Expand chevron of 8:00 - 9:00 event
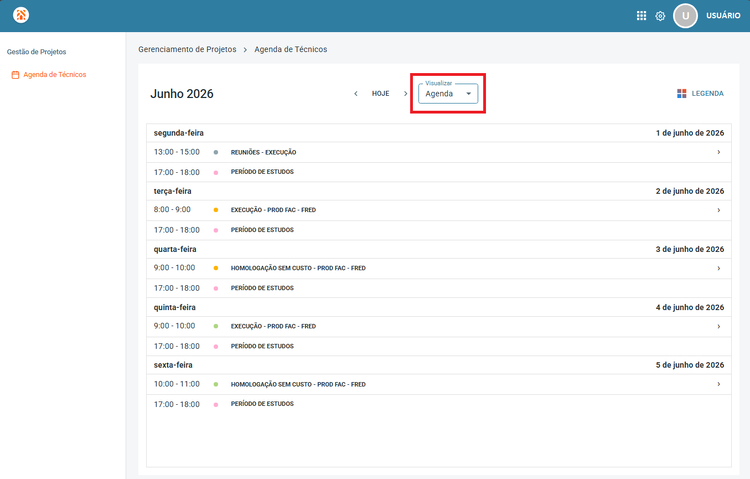This screenshot has height=479, width=750. pyautogui.click(x=718, y=210)
